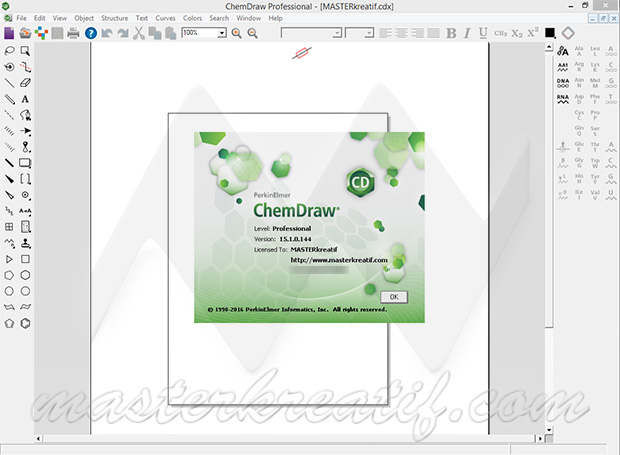Cut selection with scissors icon
Viewport: 620px width, 455px height.
point(138,33)
